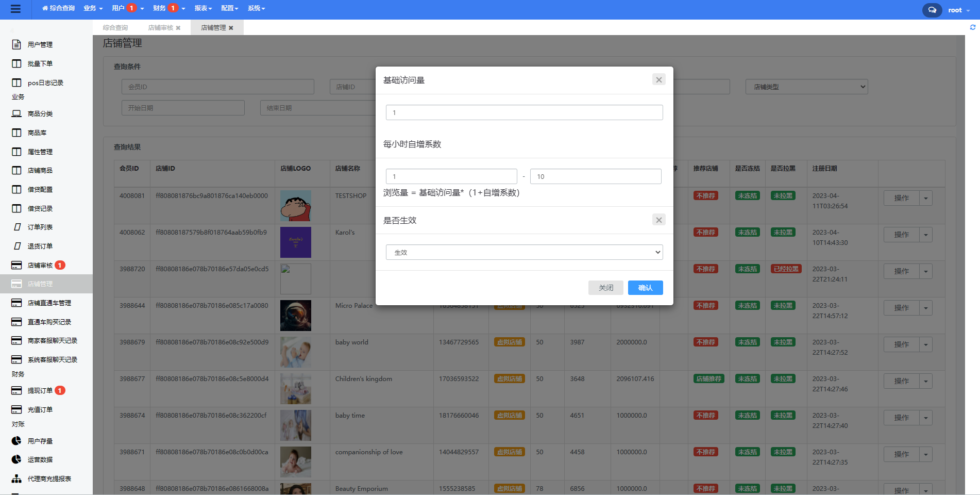Open 属性管理 sidebar icon

click(x=16, y=152)
